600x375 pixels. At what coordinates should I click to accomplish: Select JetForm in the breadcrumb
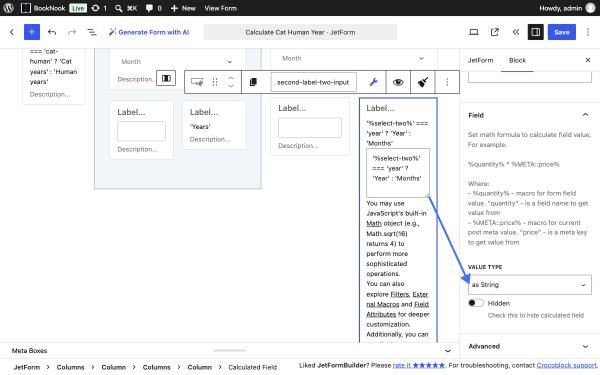[x=27, y=367]
